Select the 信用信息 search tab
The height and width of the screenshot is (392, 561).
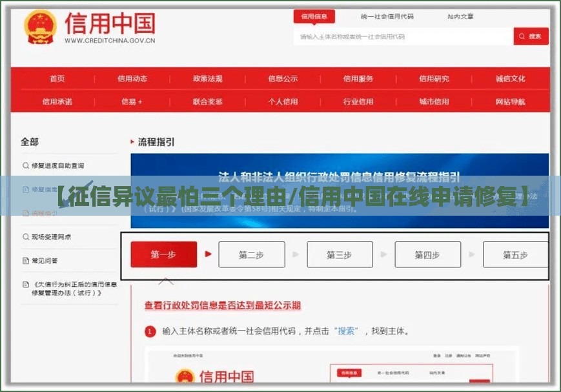click(314, 16)
